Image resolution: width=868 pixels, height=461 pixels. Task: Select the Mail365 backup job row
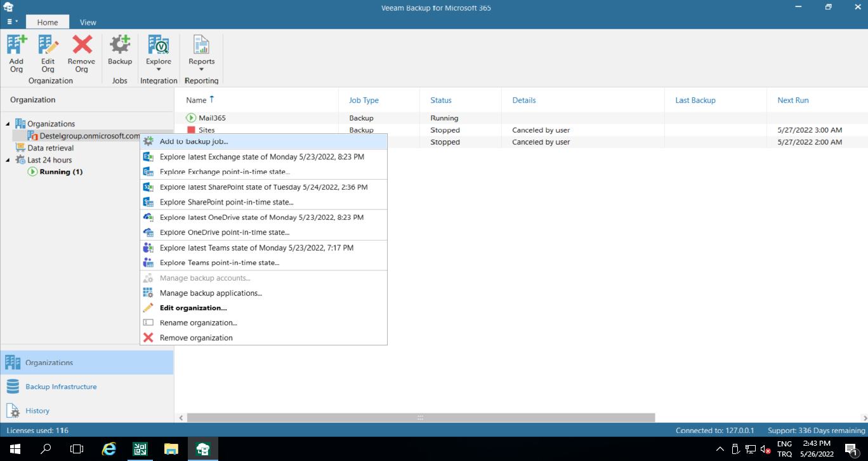pos(521,118)
